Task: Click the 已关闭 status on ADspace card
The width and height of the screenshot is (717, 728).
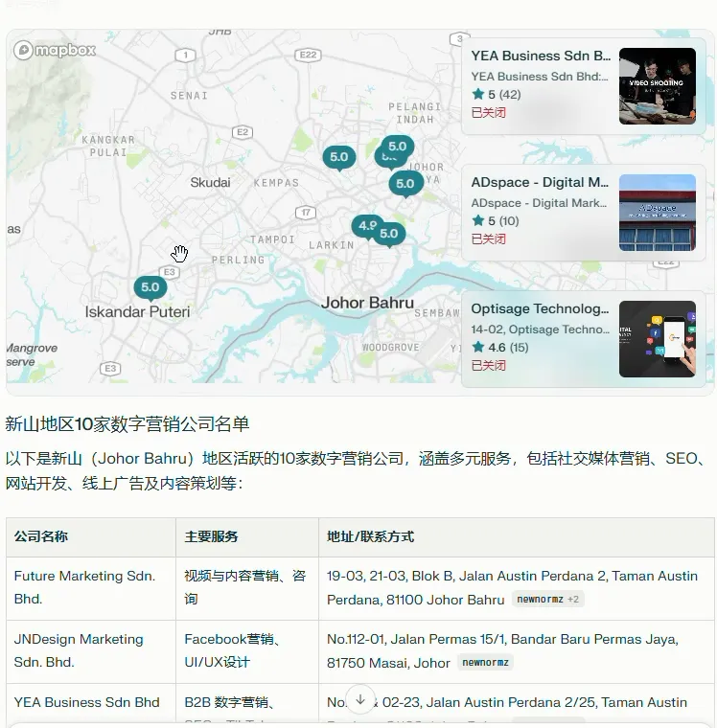Action: (488, 239)
